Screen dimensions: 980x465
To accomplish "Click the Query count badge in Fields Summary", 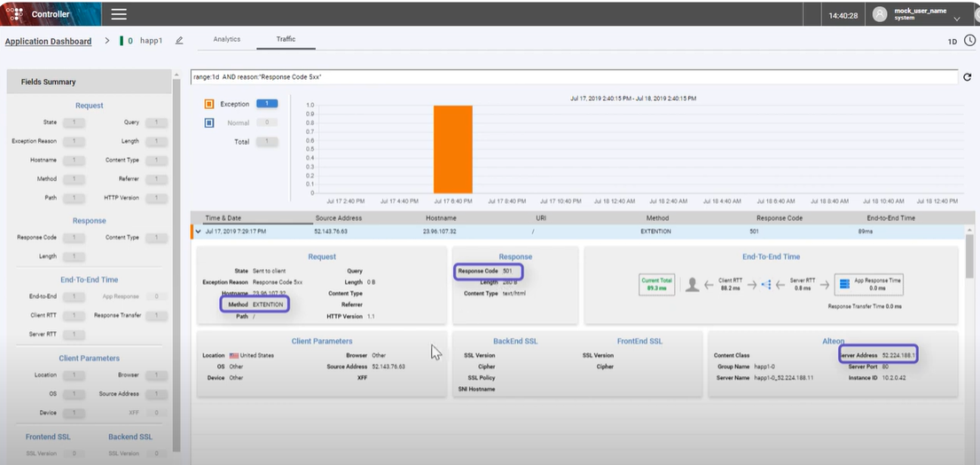I will point(156,122).
